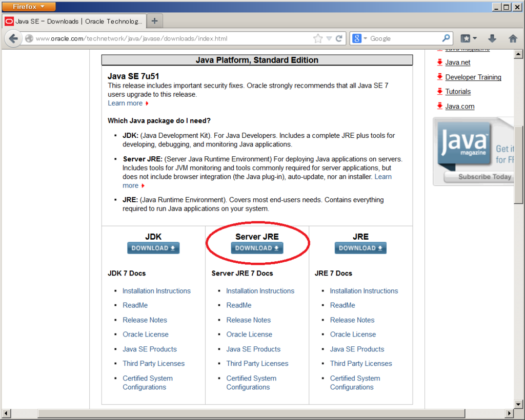This screenshot has height=420, width=525.
Task: Click the JDK Download button
Action: tap(153, 248)
